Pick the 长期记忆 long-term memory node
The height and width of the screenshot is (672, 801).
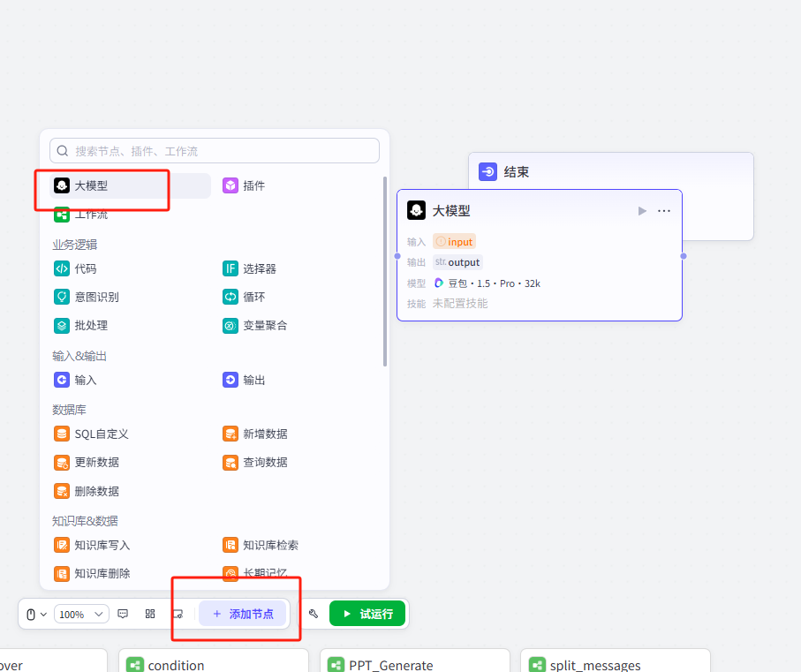[x=255, y=573]
